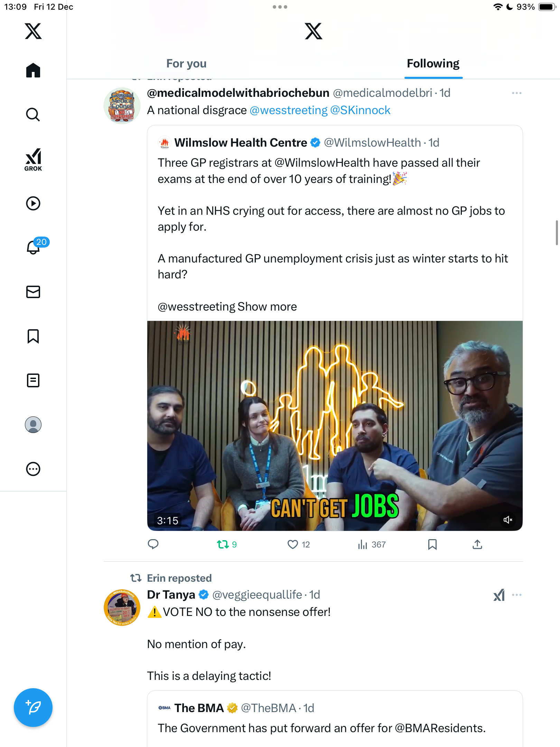The height and width of the screenshot is (747, 560).
Task: Bookmark the medicalmodelbri post
Action: click(432, 545)
